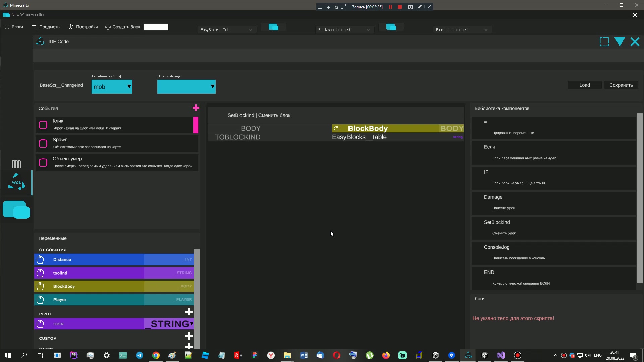Image resolution: width=644 pixels, height=362 pixels.
Task: Toggle fullscreen frame icon in IDE Code
Action: [x=604, y=42]
